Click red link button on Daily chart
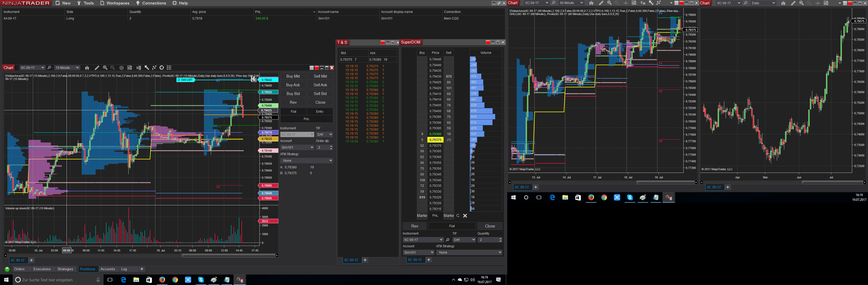The image size is (868, 285). point(850,3)
